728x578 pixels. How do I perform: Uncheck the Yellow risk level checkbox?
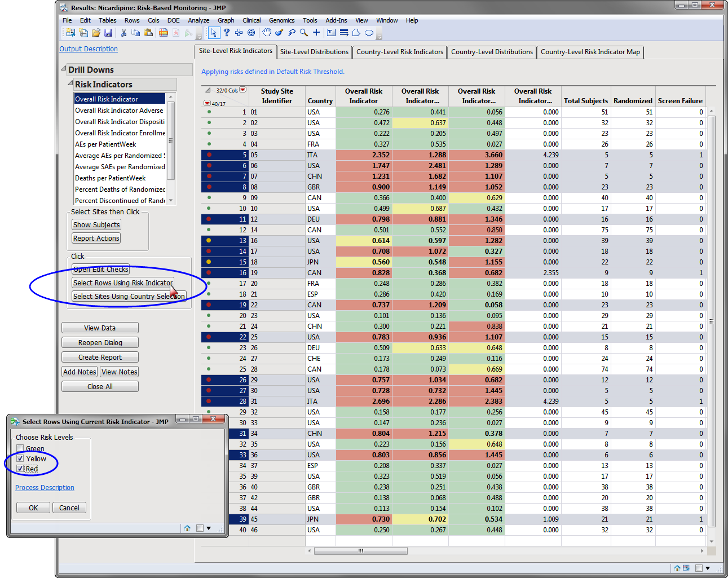pyautogui.click(x=20, y=458)
